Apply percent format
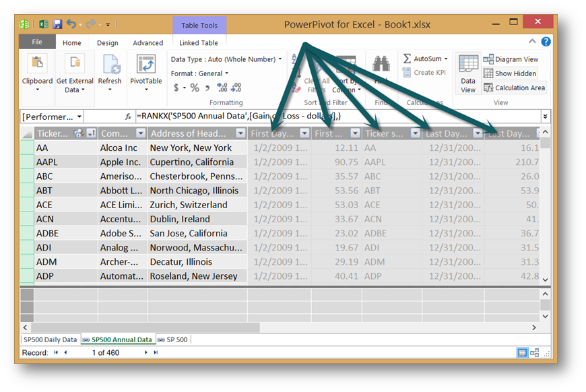The height and width of the screenshot is (392, 586). (195, 88)
